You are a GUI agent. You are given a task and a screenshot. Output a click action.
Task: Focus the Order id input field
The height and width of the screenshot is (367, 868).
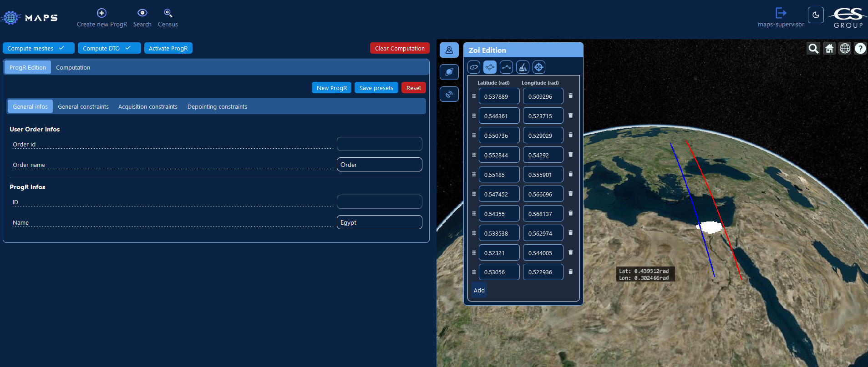click(x=380, y=144)
